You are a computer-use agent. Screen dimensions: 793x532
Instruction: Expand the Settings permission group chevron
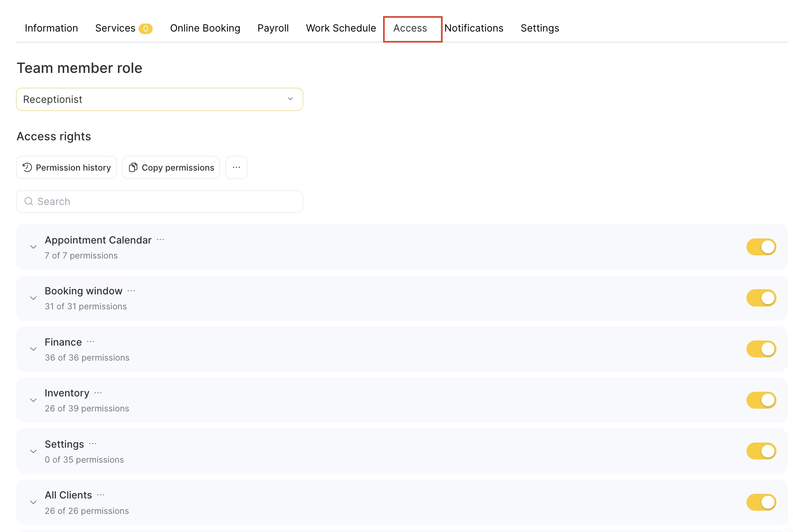[34, 451]
